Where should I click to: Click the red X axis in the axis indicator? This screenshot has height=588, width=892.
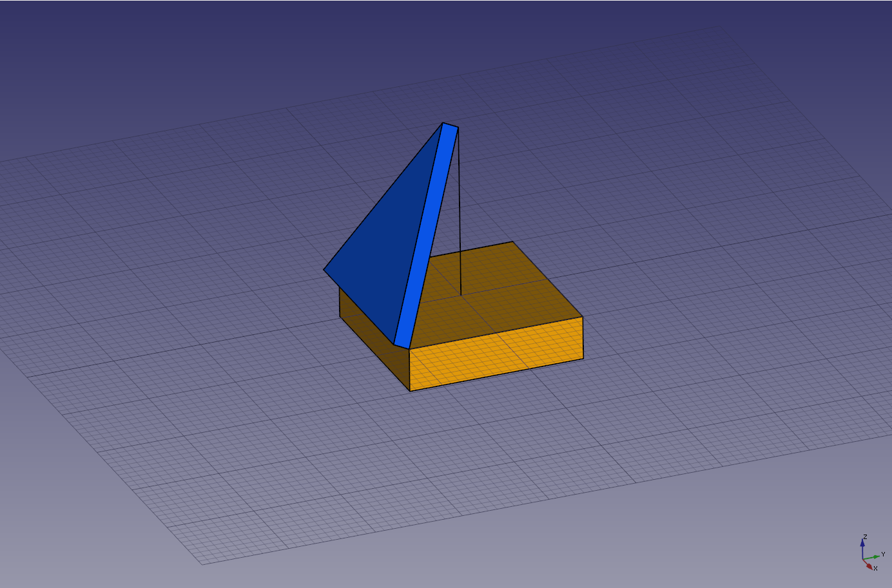tap(868, 564)
